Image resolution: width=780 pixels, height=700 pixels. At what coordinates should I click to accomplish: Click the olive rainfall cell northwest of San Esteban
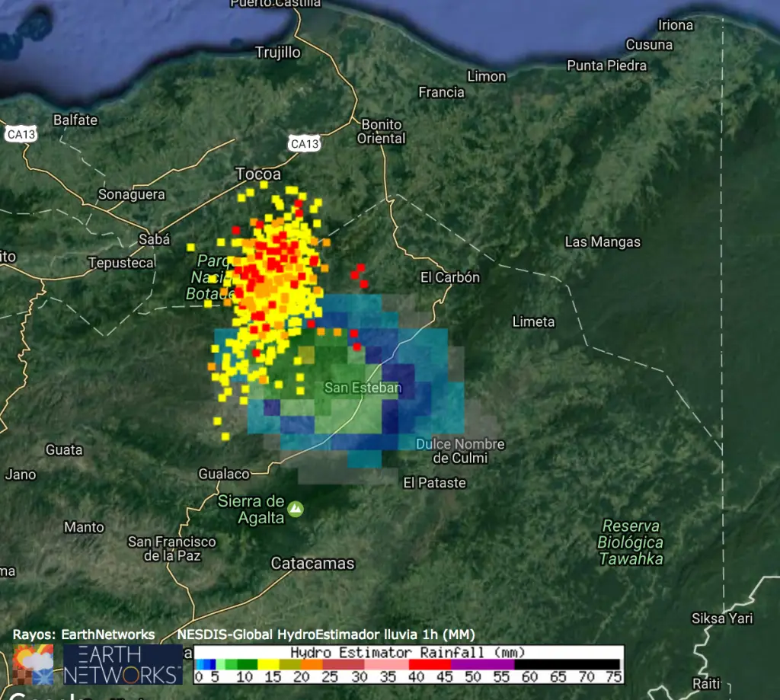point(306,355)
